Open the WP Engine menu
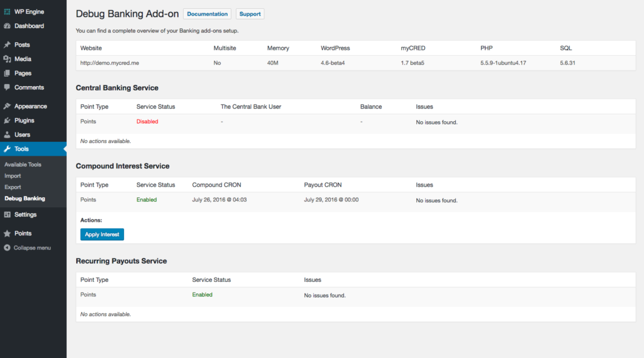 point(29,12)
